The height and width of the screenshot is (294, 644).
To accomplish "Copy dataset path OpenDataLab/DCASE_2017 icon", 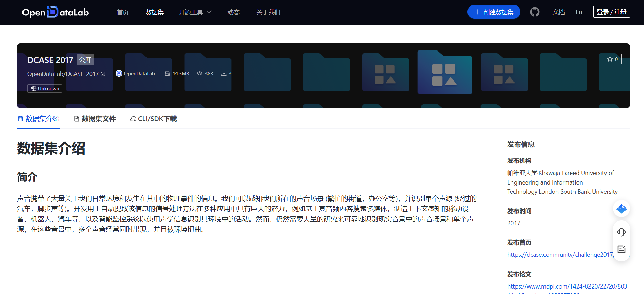I will coord(103,74).
